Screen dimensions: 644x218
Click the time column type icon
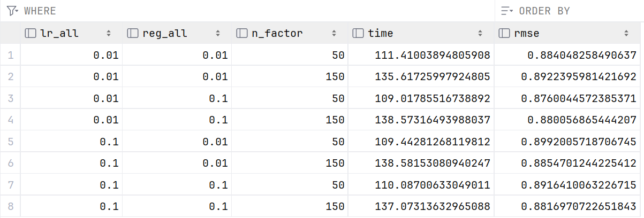click(358, 33)
